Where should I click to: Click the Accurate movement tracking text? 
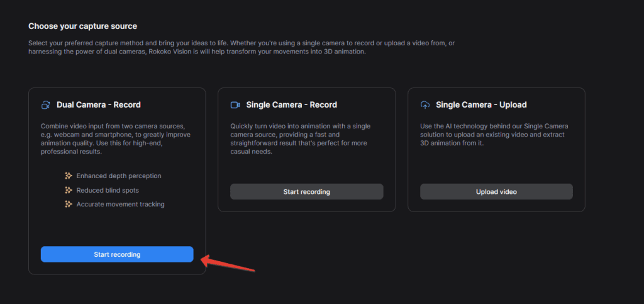coord(121,204)
